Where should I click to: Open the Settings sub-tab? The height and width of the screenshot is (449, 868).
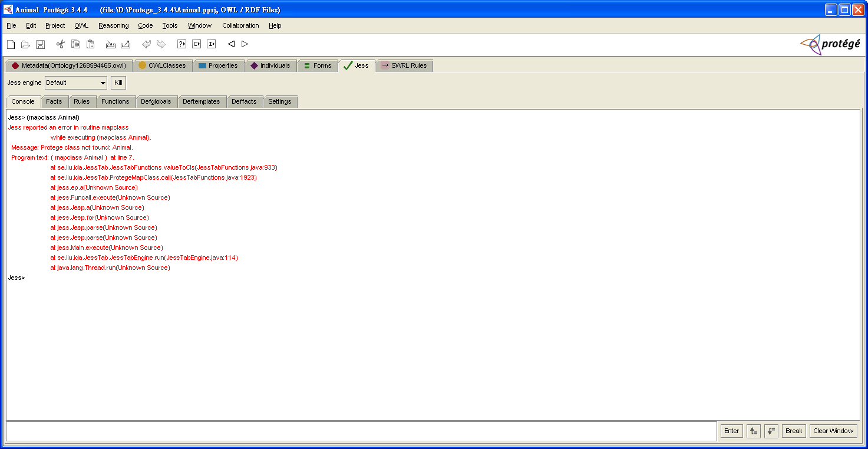[x=280, y=101]
